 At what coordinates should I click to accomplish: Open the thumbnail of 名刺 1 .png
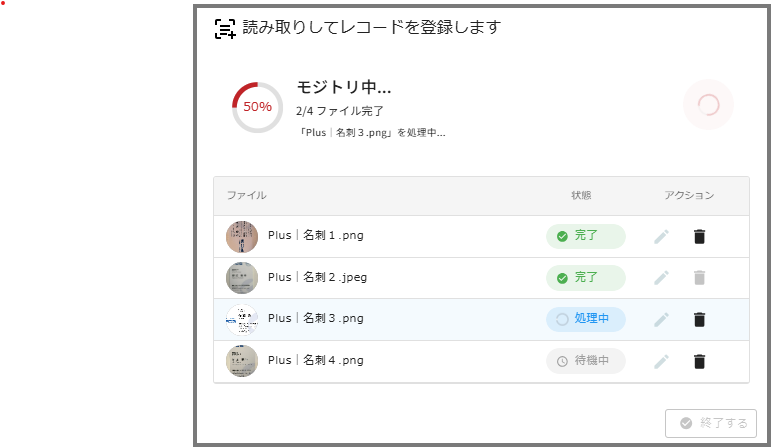tap(242, 237)
